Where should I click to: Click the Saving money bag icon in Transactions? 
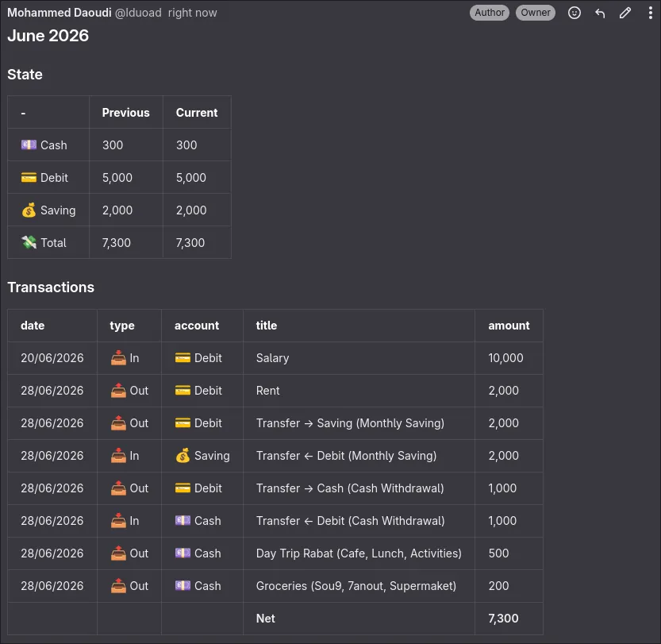183,456
